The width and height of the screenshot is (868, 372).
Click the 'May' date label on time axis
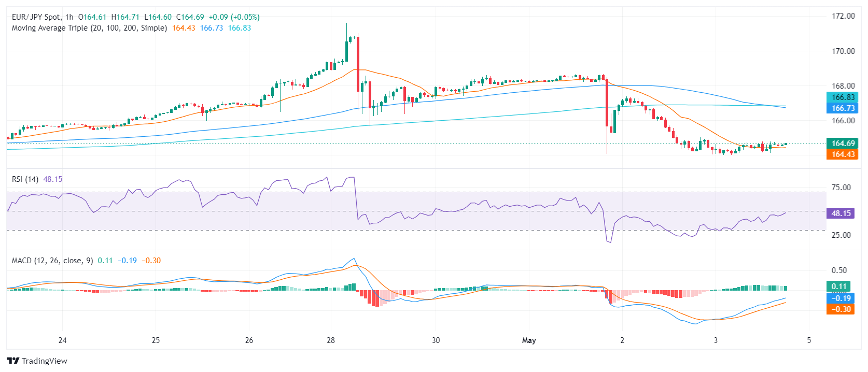[x=529, y=340]
